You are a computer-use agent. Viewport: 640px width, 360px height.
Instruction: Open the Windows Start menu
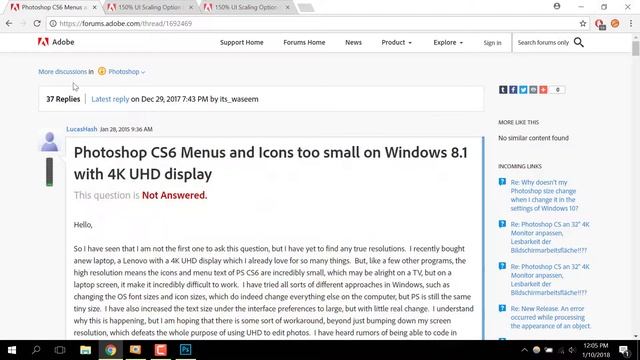click(12, 350)
